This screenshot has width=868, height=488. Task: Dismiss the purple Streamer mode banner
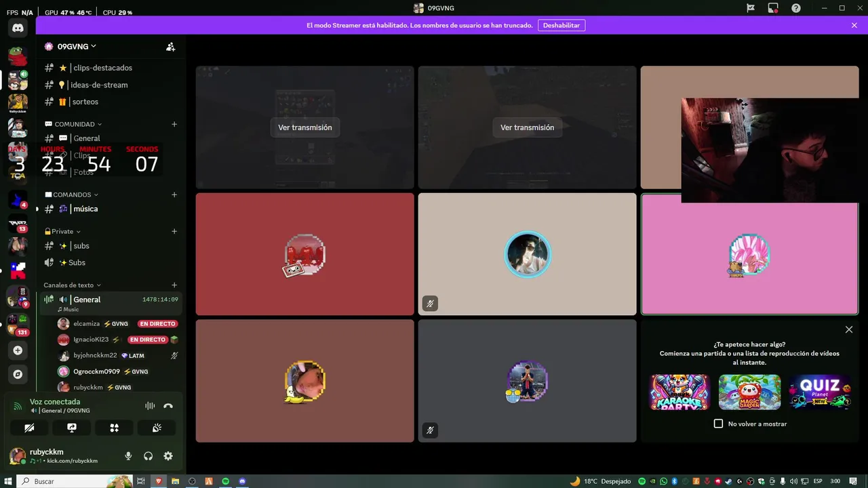(x=854, y=25)
